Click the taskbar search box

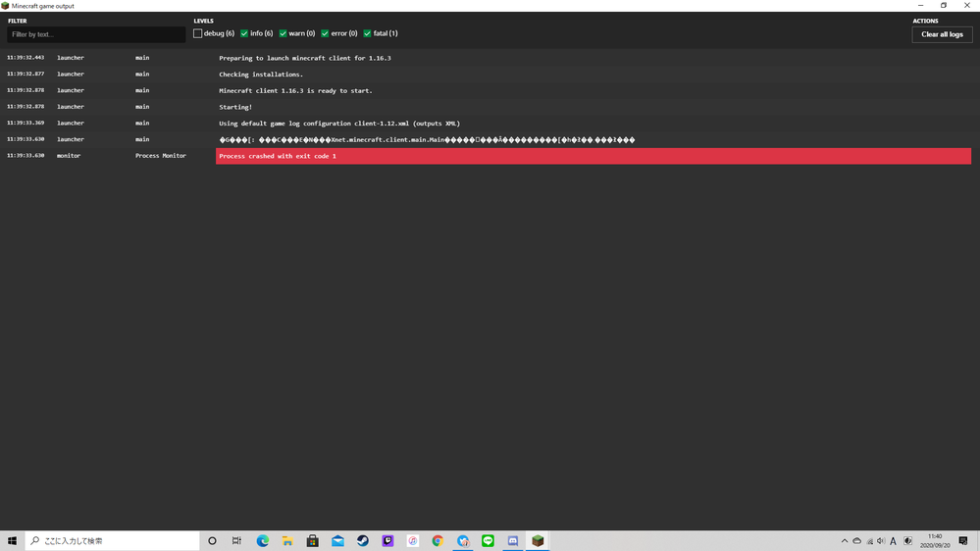[x=113, y=541]
